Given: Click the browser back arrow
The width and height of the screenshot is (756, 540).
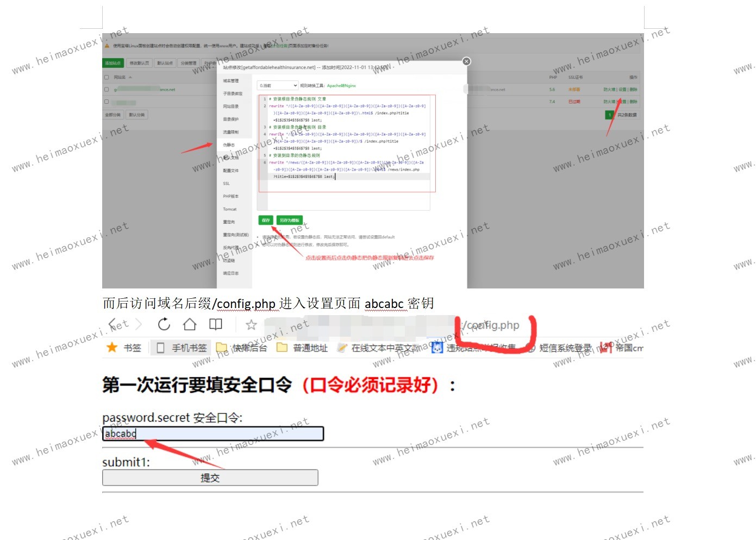Looking at the screenshot, I should click(113, 325).
